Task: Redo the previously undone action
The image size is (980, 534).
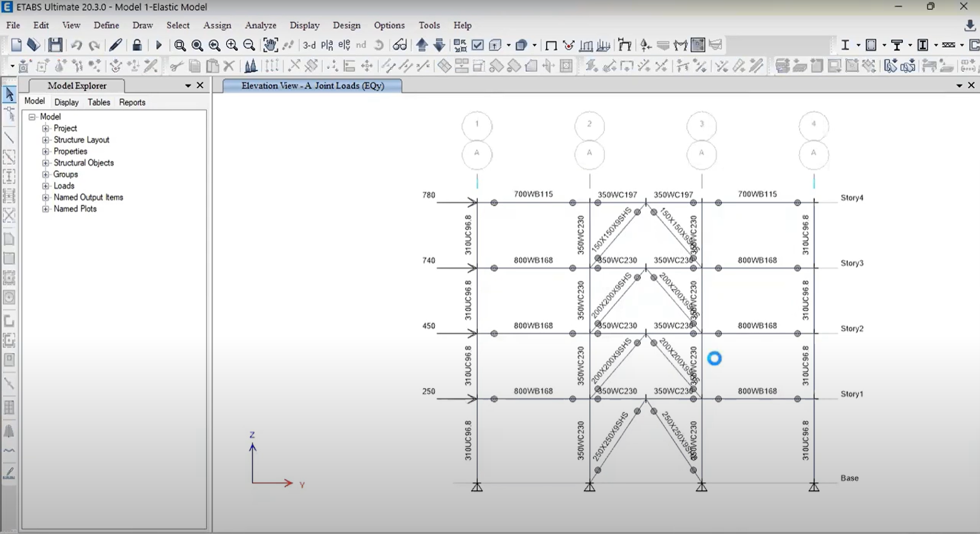Action: click(94, 45)
